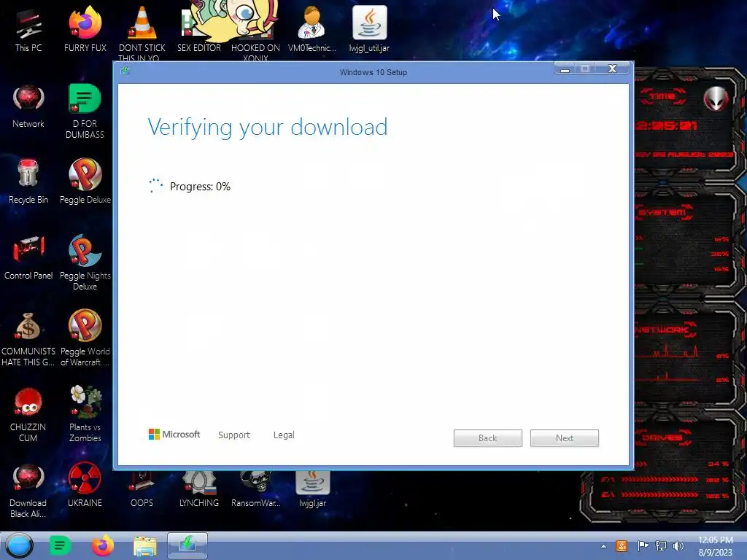Select the OOPS desktop icon
Image resolution: width=747 pixels, height=560 pixels.
[x=142, y=491]
